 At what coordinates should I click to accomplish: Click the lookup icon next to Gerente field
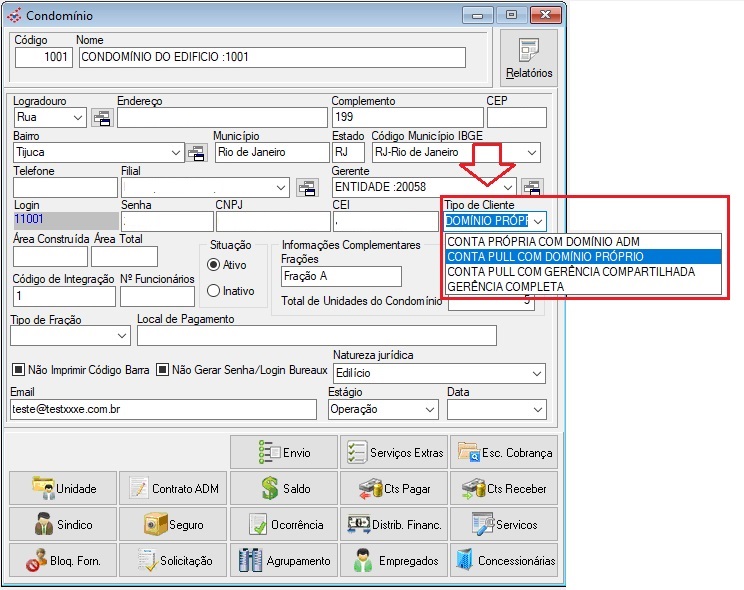[x=532, y=187]
